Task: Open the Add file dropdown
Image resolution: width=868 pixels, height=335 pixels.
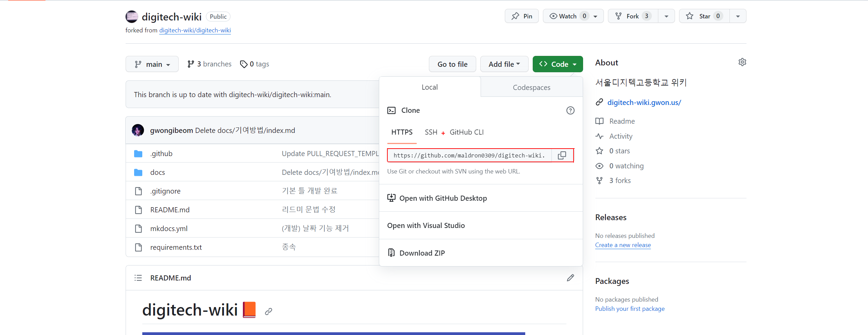Action: [x=504, y=64]
